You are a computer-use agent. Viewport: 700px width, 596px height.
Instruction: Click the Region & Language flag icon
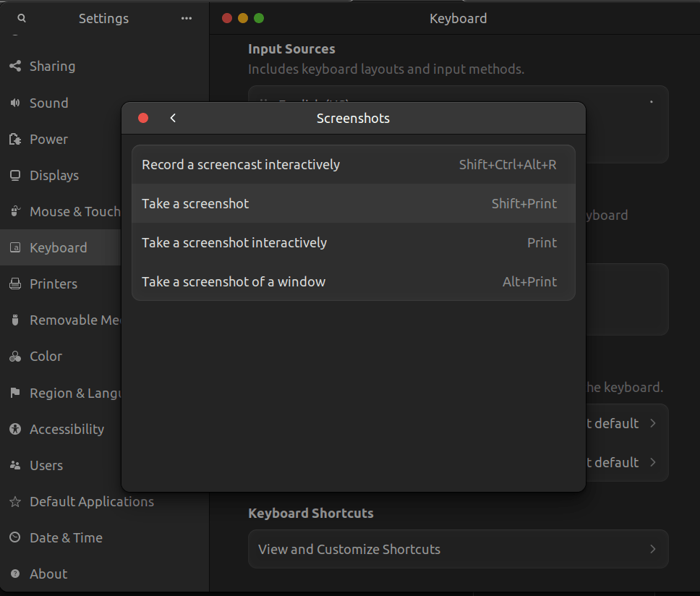[x=14, y=393]
